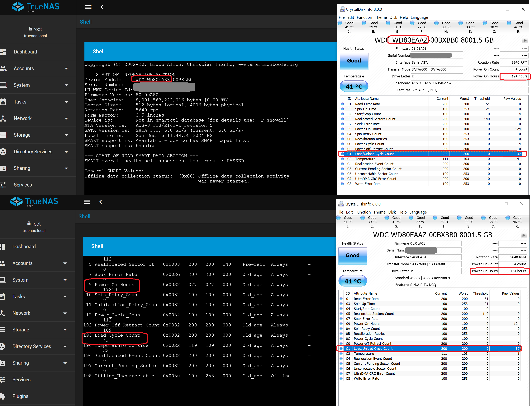Image resolution: width=532 pixels, height=406 pixels.
Task: Select UltraDMA CRC Error Count row in lower CrystalDiskInfo
Action: pyautogui.click(x=430, y=373)
